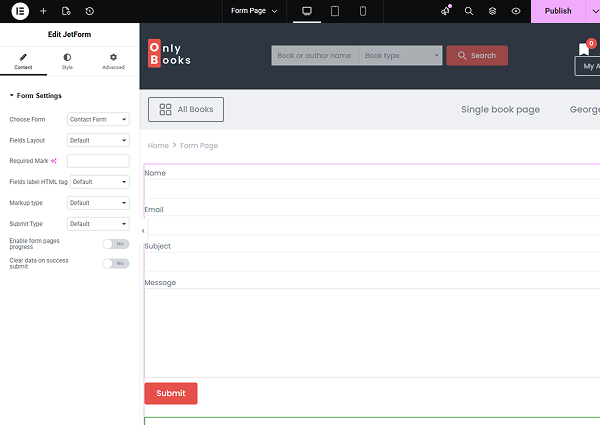Image resolution: width=600 pixels, height=425 pixels.
Task: Click the Subject input field
Action: click(x=372, y=262)
